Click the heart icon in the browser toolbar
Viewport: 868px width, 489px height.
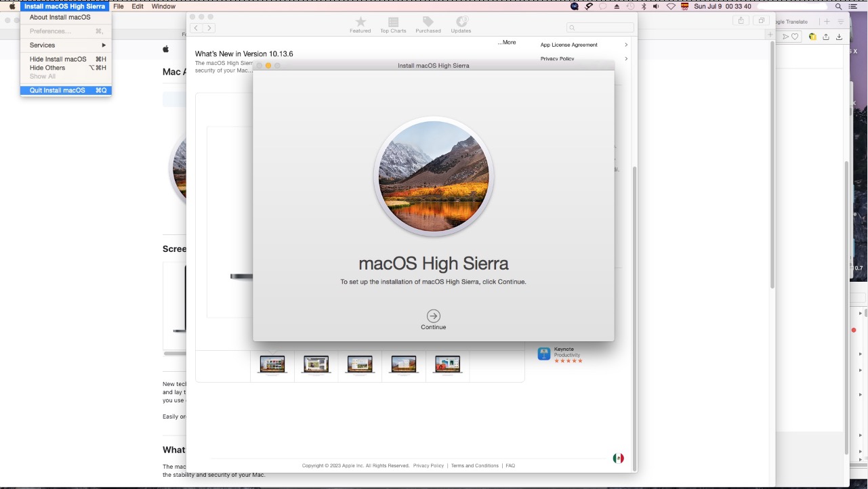[795, 37]
